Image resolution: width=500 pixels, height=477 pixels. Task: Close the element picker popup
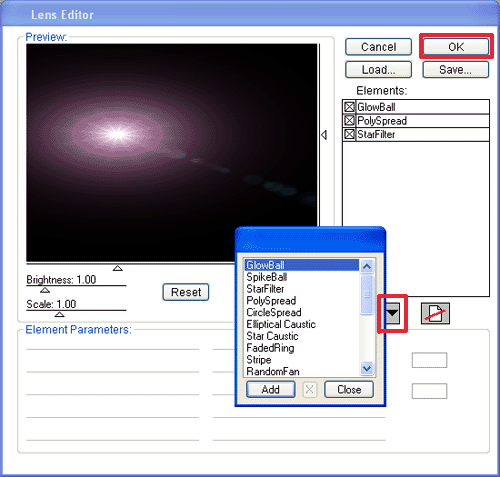[x=349, y=389]
